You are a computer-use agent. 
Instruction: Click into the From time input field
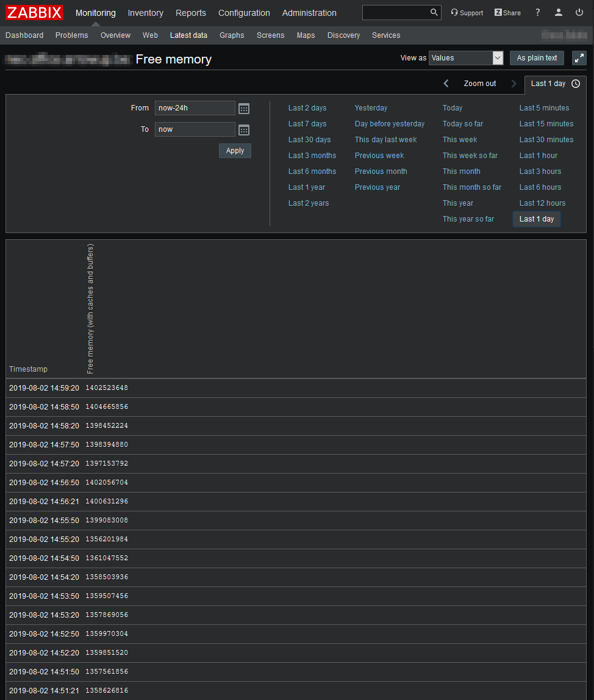(x=195, y=108)
